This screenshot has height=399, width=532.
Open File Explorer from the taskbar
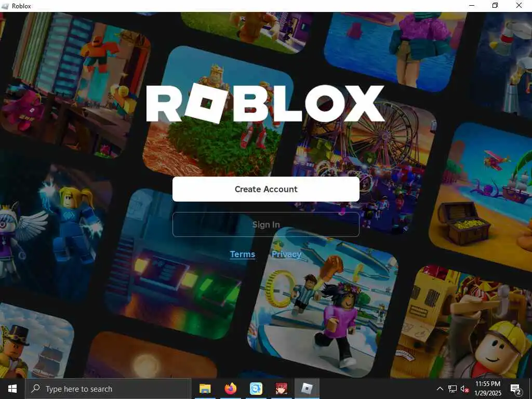[x=205, y=389]
